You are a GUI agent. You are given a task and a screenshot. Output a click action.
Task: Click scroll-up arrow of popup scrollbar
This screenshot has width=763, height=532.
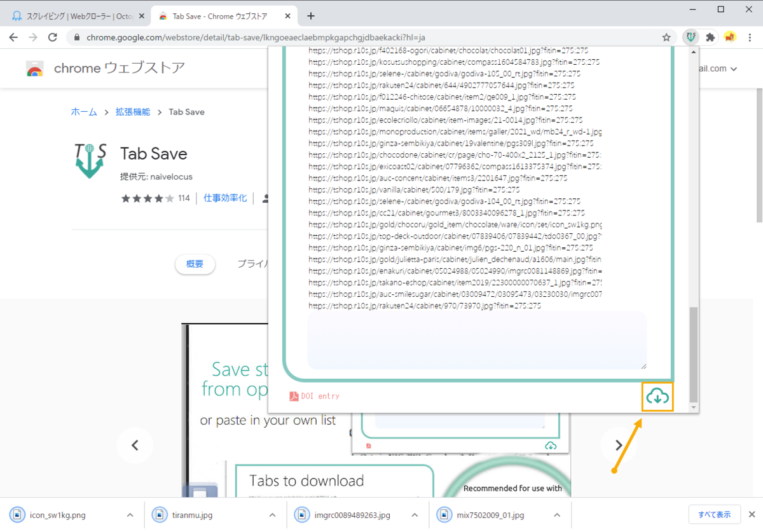point(693,51)
